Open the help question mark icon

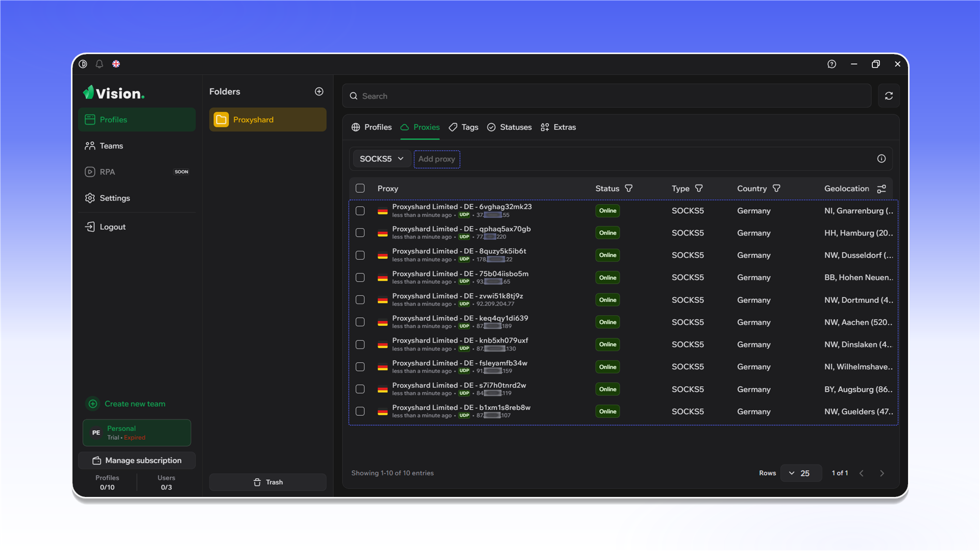click(831, 64)
